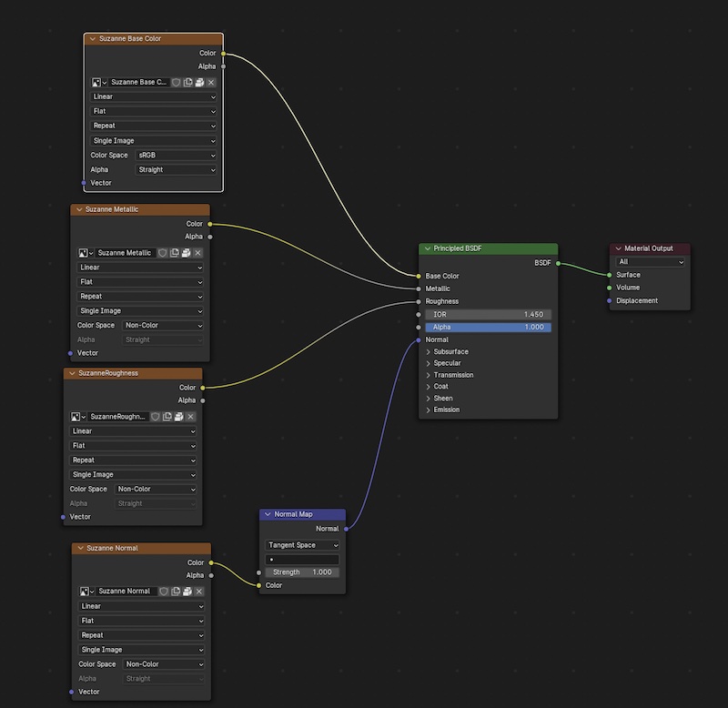This screenshot has height=708, width=728.
Task: Click the Strength slider in Normal Map node
Action: 302,572
